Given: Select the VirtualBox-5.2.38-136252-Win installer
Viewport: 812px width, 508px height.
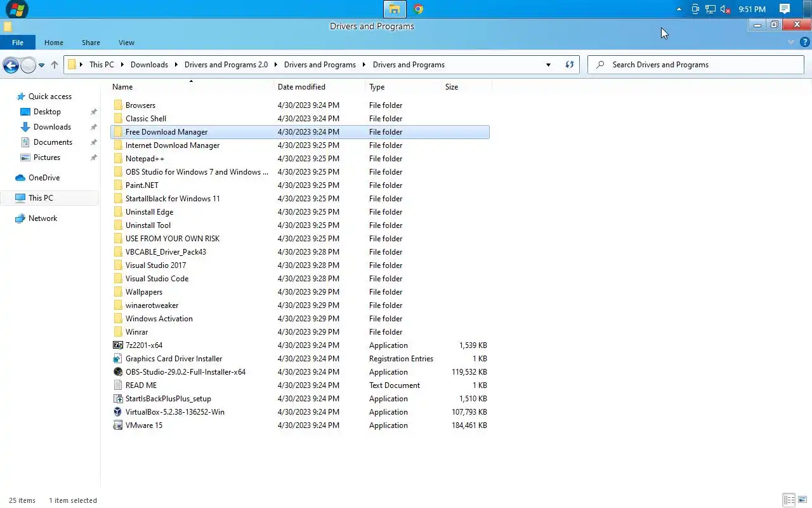Looking at the screenshot, I should [x=175, y=412].
